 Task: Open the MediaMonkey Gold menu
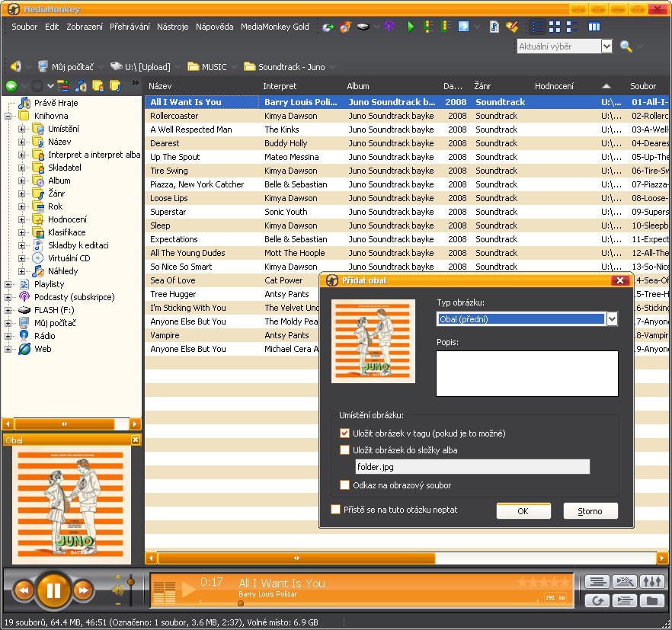pyautogui.click(x=275, y=27)
